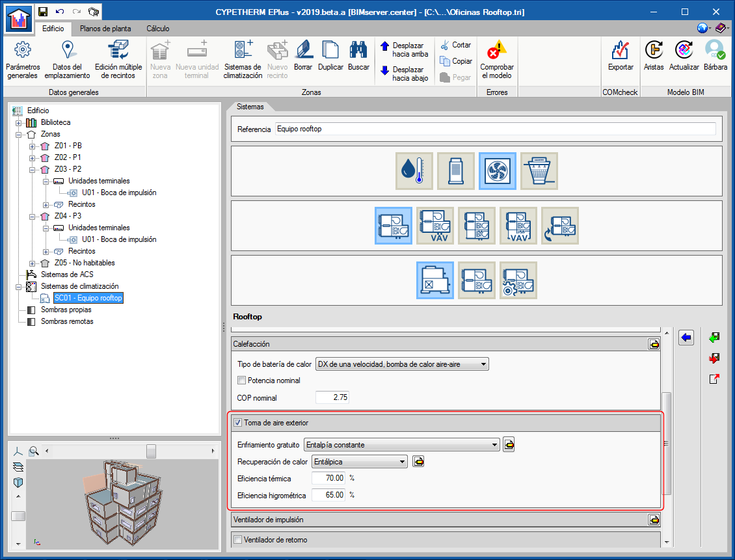Switch to Cálculo tab
Image resolution: width=735 pixels, height=560 pixels.
click(158, 29)
